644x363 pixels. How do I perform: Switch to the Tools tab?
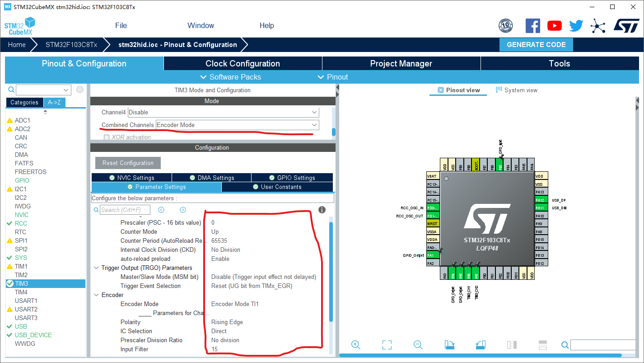(560, 63)
